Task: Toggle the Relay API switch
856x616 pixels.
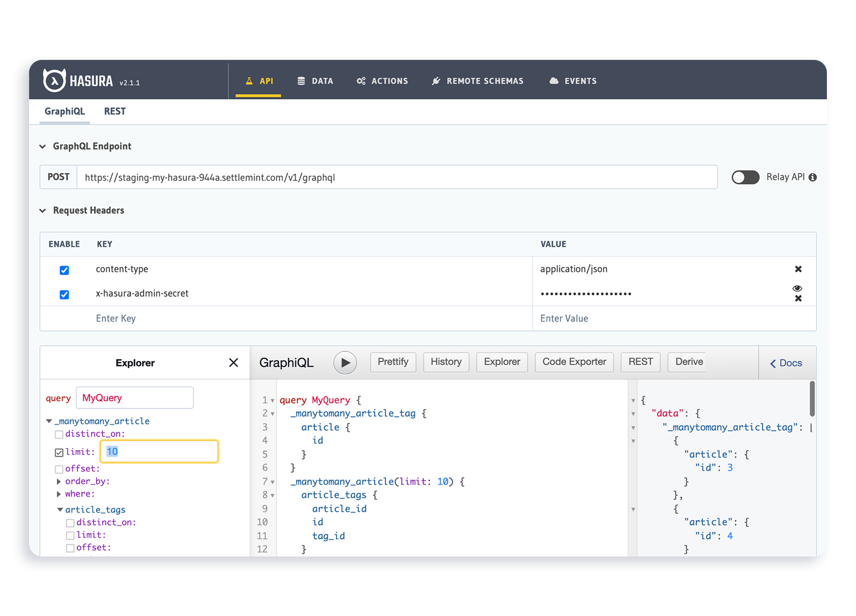Action: point(745,177)
